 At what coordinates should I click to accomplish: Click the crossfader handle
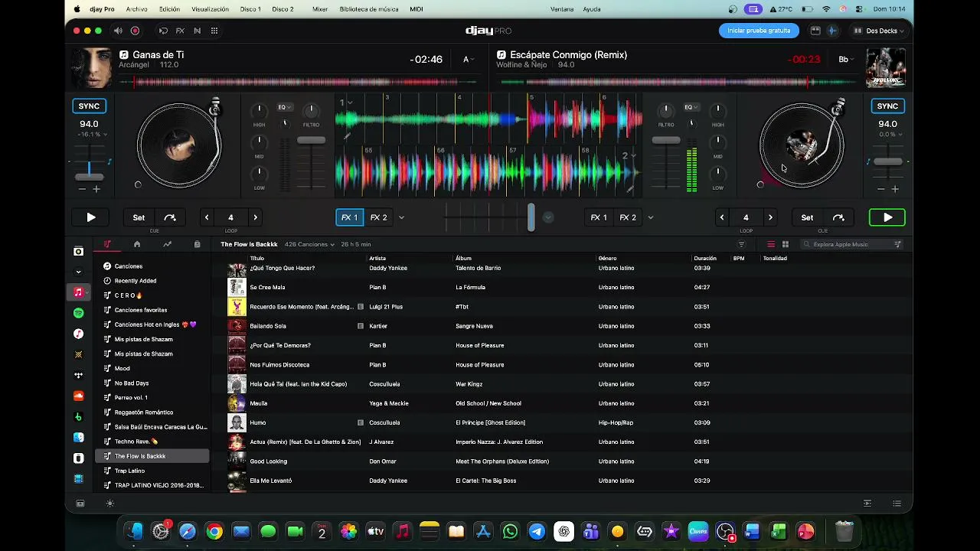(531, 217)
